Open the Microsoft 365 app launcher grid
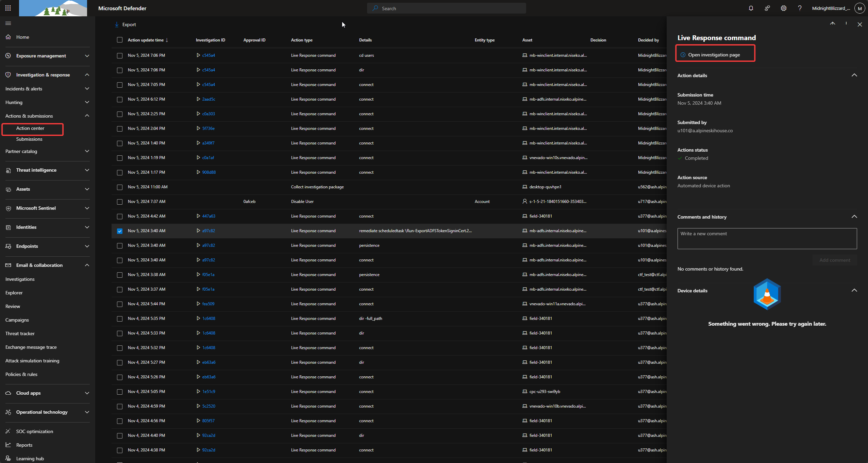This screenshot has height=463, width=868. (8, 8)
